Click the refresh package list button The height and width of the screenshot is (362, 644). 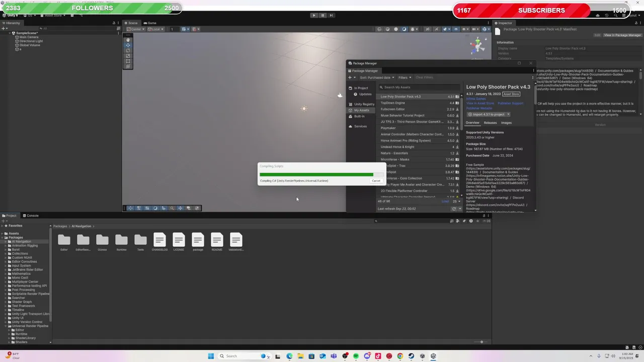coord(454,209)
